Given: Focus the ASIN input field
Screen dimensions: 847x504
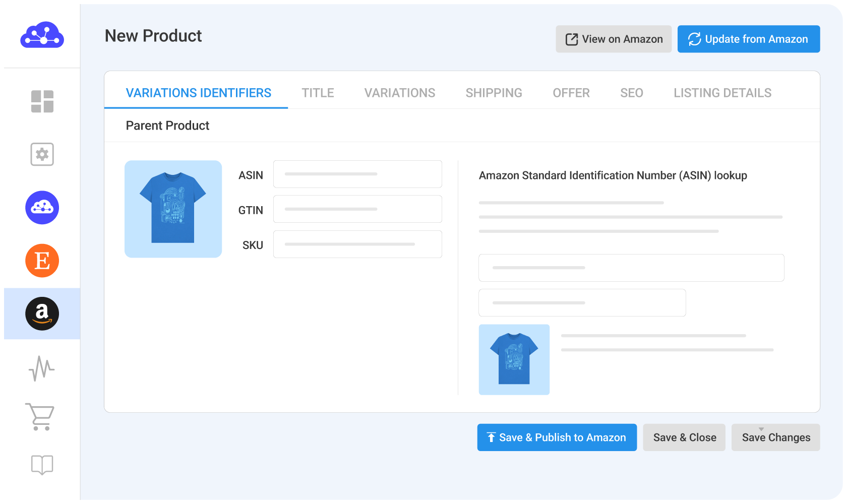Looking at the screenshot, I should point(357,174).
